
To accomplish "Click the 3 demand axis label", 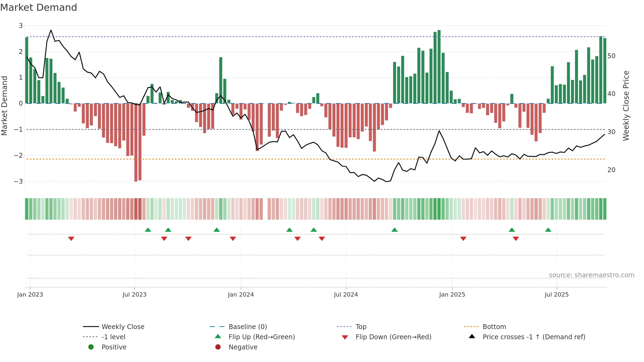I will (x=21, y=26).
